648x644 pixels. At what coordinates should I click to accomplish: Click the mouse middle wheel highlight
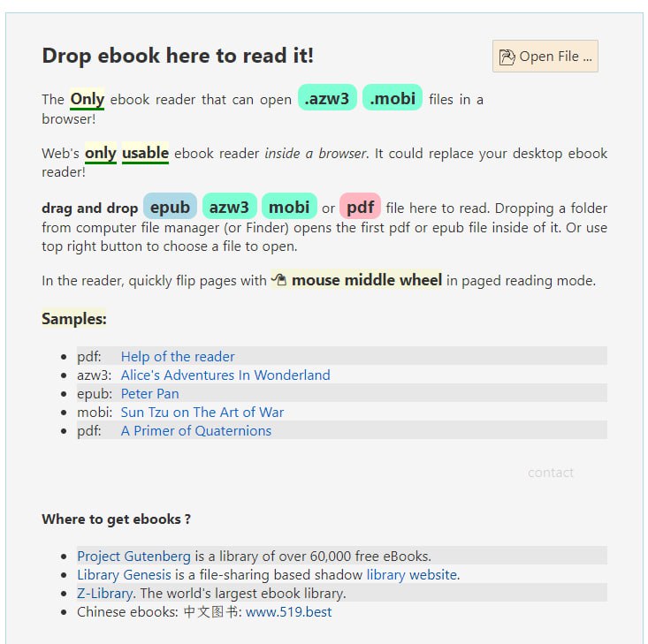(x=366, y=280)
